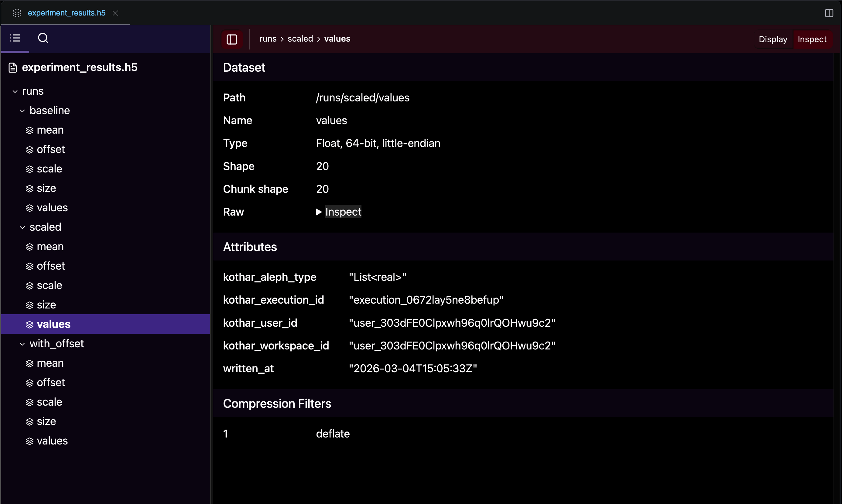Click the dataset icon next to baseline mean
Image resolution: width=842 pixels, height=504 pixels.
click(x=29, y=130)
